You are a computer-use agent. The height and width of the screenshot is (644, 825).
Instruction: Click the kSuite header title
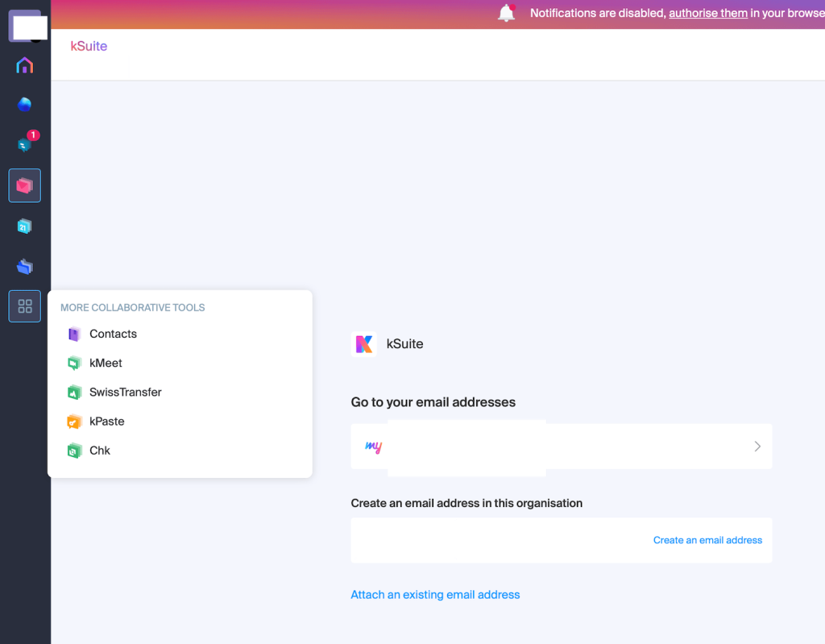coord(89,46)
